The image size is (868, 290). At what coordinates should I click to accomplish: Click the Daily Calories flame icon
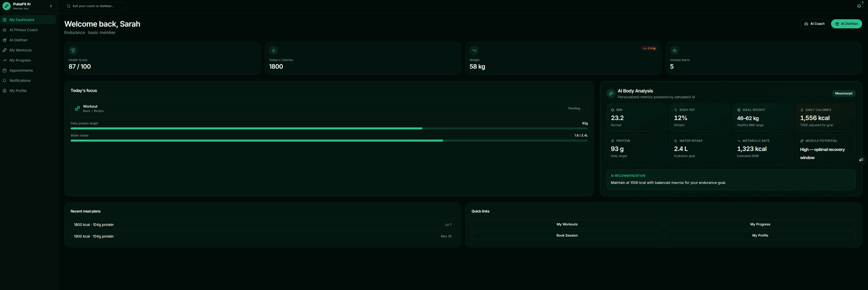click(802, 110)
